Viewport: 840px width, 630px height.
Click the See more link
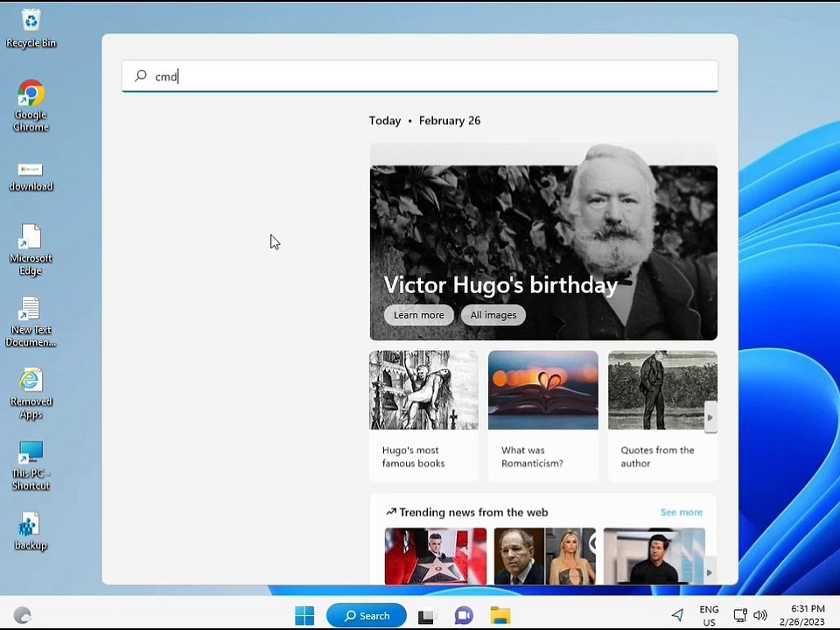(x=682, y=512)
